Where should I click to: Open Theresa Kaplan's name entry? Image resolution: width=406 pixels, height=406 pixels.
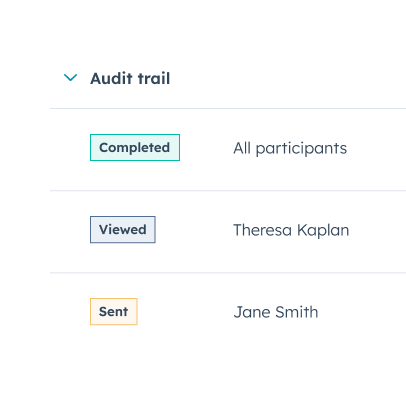pos(291,230)
